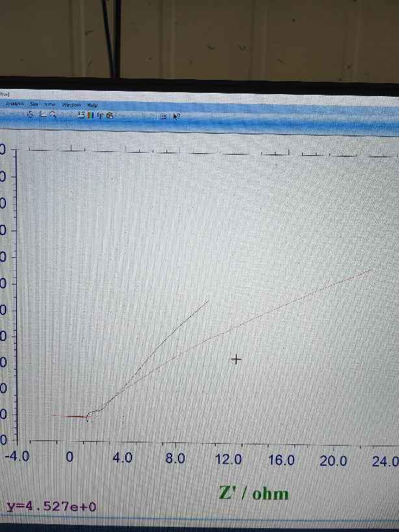Click the L-shaped axis toolbar icon

click(43, 114)
